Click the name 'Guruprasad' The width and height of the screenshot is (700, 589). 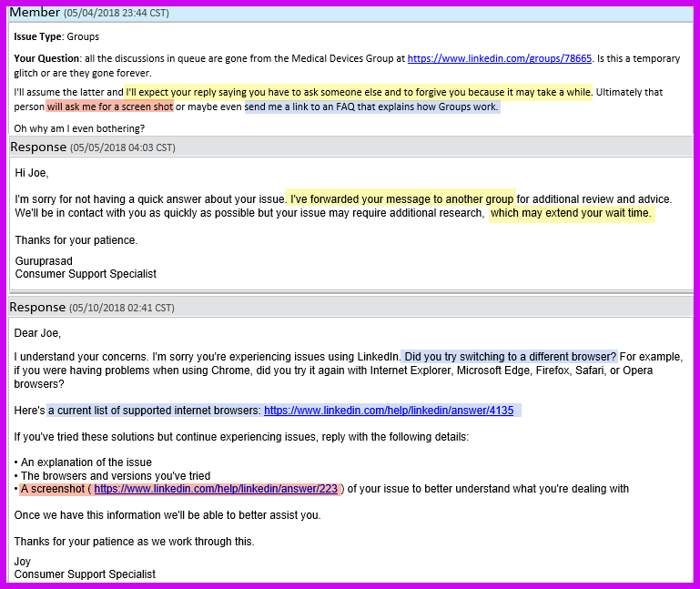click(44, 260)
